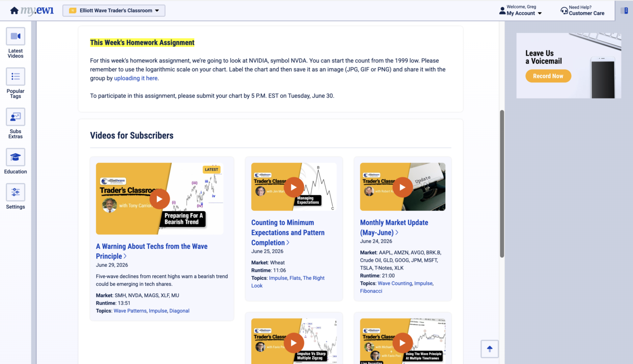The height and width of the screenshot is (364, 633).
Task: Play the Counting to Minimum Expectations video
Action: point(294,187)
